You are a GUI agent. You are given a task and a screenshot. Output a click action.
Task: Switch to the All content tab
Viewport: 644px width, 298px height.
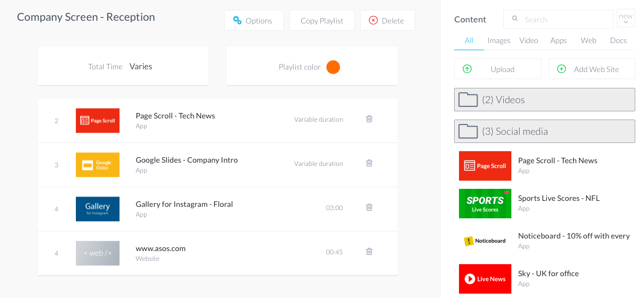[x=469, y=40]
